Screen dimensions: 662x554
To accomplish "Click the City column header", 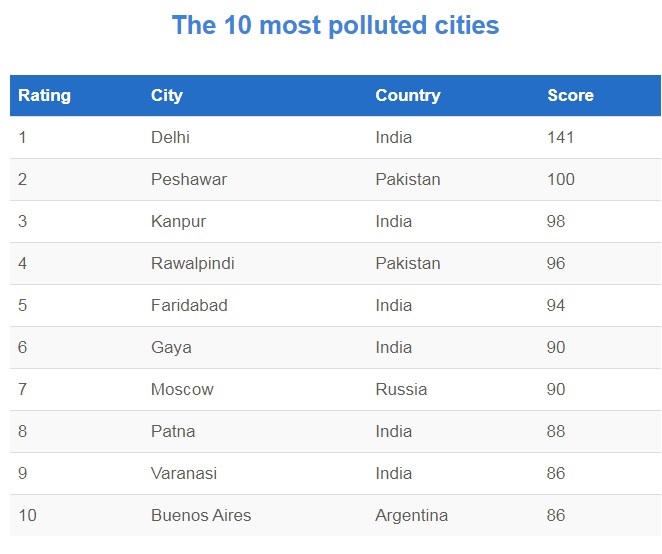I will pyautogui.click(x=167, y=96).
